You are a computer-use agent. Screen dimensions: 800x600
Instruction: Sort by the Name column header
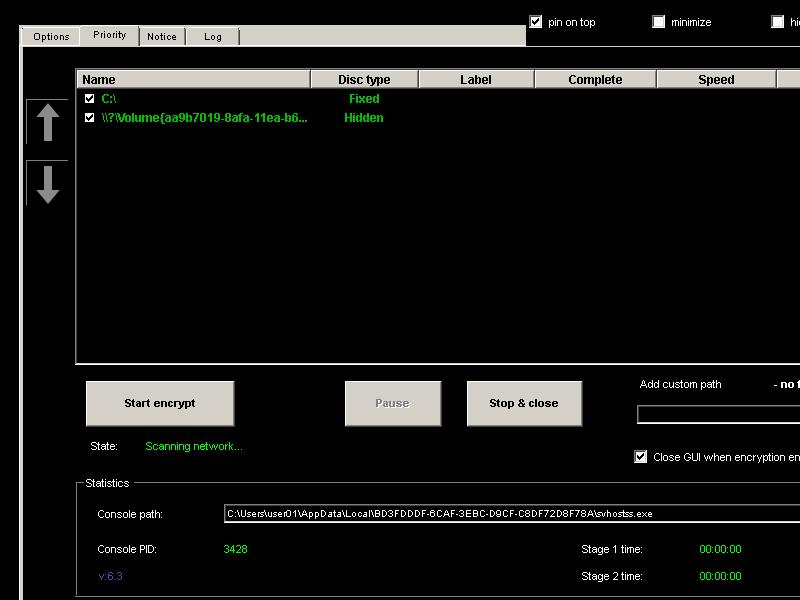[x=193, y=80]
